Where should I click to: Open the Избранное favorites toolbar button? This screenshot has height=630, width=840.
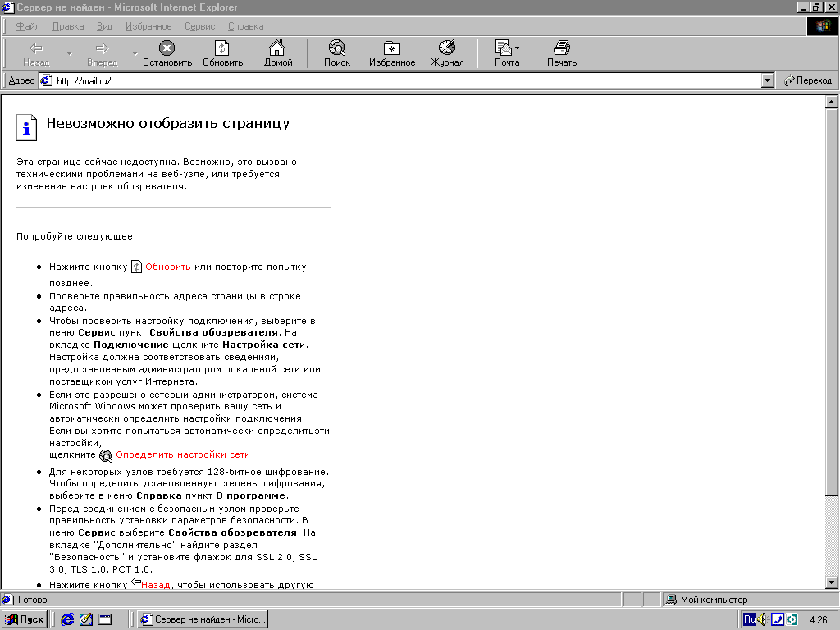392,53
